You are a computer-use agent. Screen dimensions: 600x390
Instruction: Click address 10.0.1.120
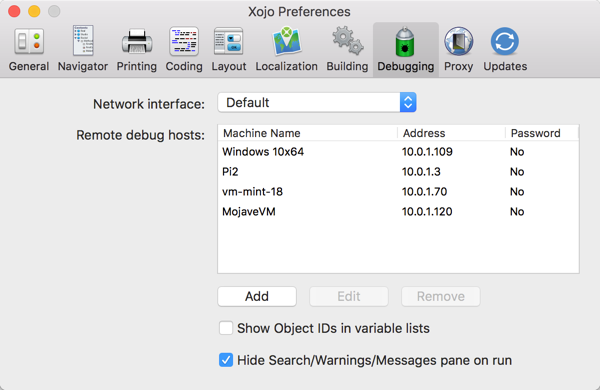(427, 212)
